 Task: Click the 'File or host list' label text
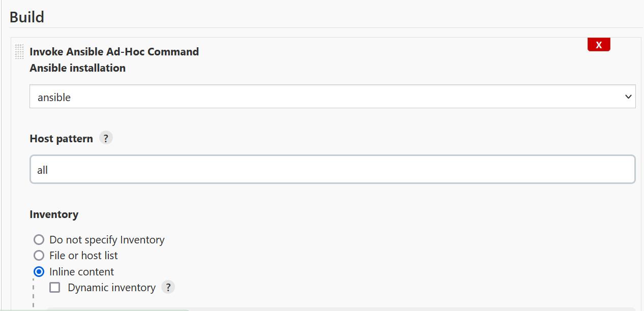point(83,256)
